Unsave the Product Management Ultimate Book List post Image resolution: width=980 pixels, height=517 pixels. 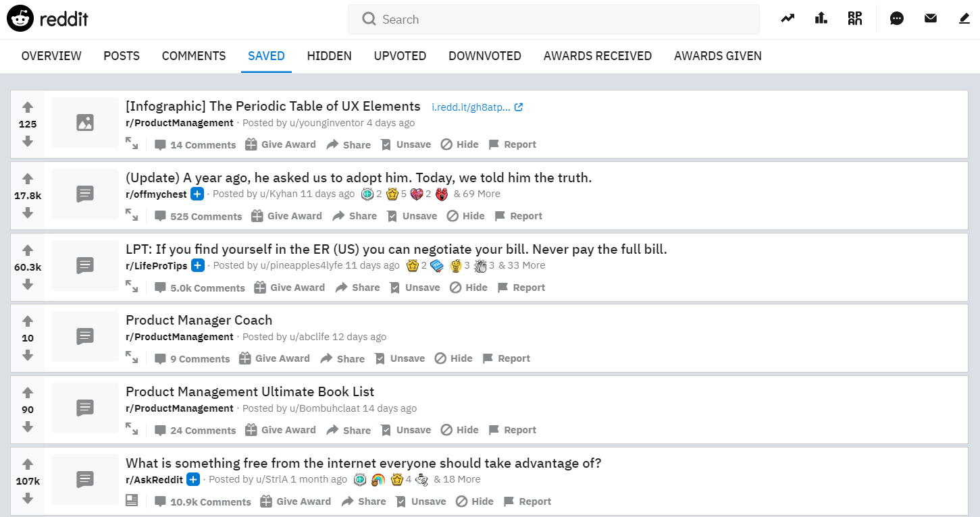[x=405, y=430]
